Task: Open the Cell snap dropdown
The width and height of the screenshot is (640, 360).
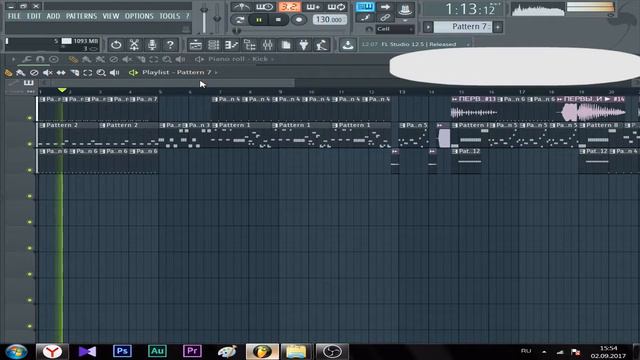Action: (395, 29)
